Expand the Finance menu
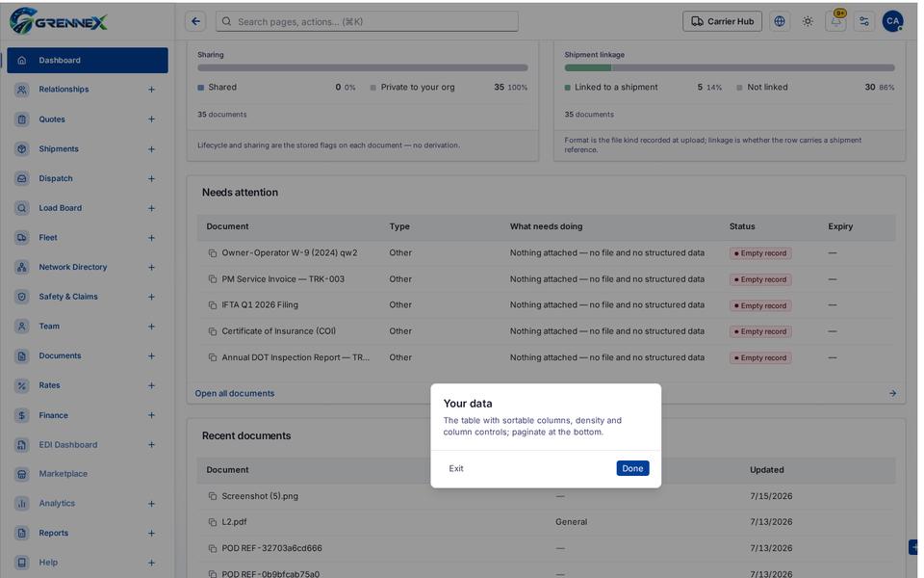The width and height of the screenshot is (924, 578). (151, 415)
